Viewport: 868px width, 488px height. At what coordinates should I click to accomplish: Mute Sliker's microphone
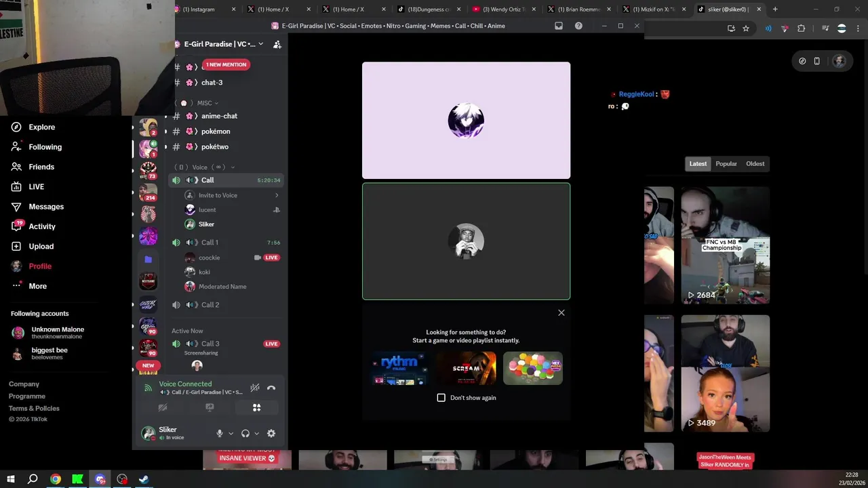pyautogui.click(x=219, y=433)
